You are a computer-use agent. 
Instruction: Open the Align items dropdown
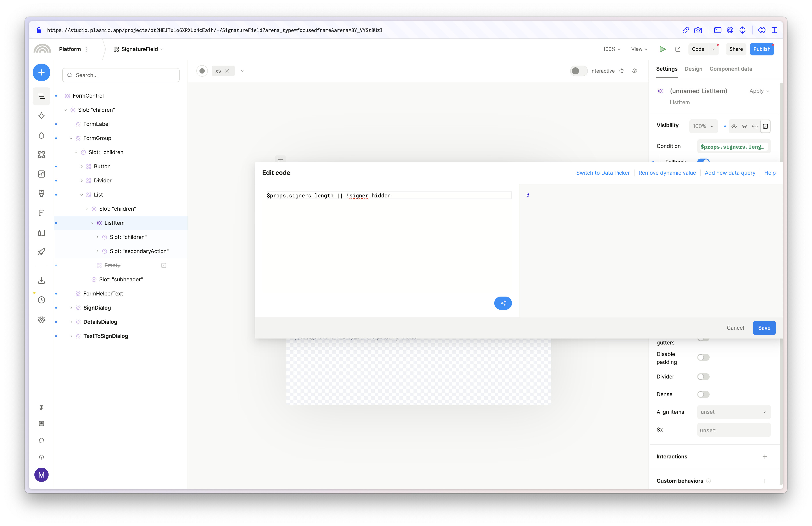click(x=733, y=412)
